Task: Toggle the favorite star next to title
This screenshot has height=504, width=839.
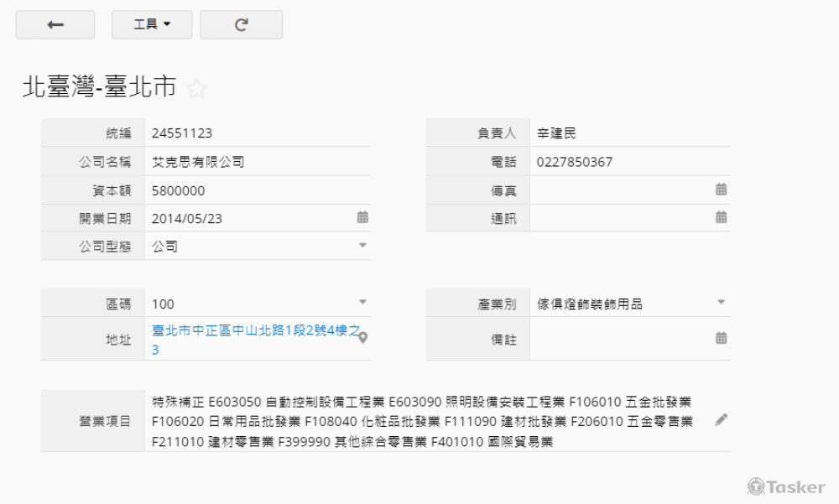Action: tap(196, 89)
